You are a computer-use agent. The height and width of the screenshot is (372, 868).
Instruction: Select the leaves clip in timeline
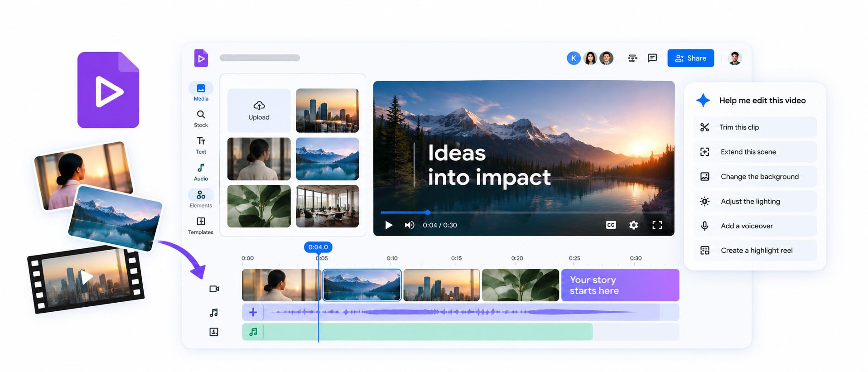pos(520,285)
